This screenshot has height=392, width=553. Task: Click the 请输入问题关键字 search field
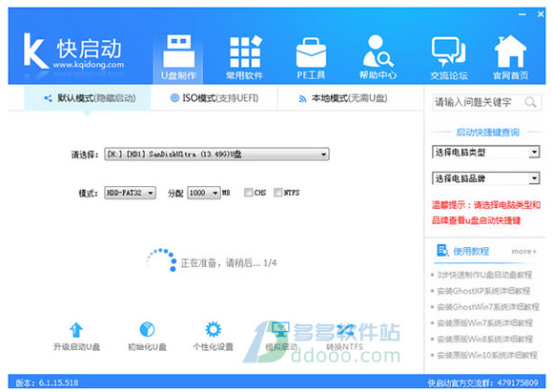[486, 102]
